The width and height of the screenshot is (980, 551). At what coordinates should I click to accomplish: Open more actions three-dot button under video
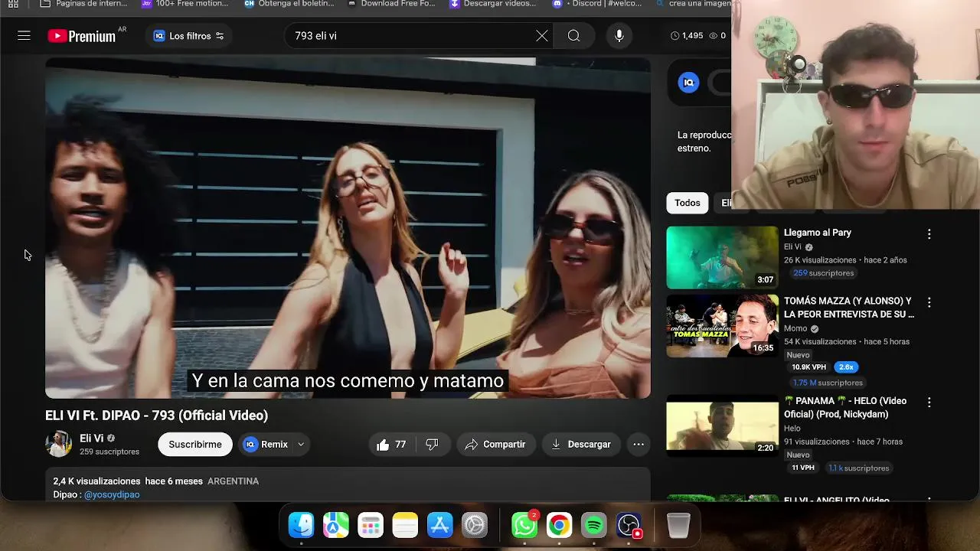(x=638, y=444)
